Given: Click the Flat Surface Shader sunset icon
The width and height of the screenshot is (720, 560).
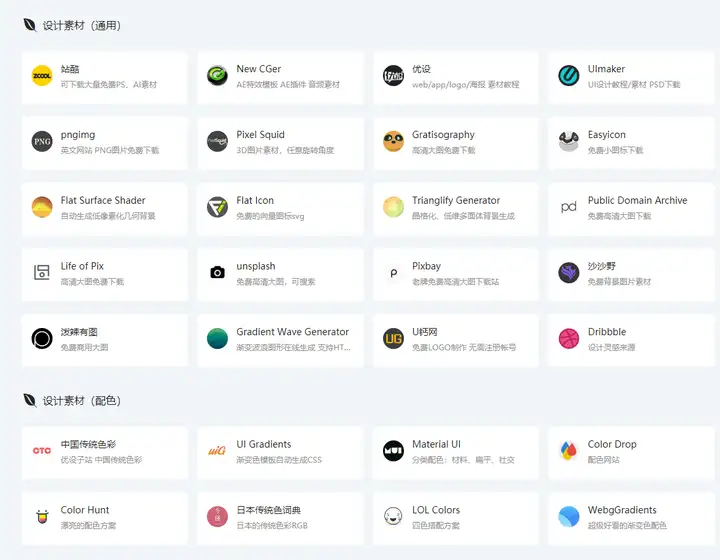Looking at the screenshot, I should 42,207.
